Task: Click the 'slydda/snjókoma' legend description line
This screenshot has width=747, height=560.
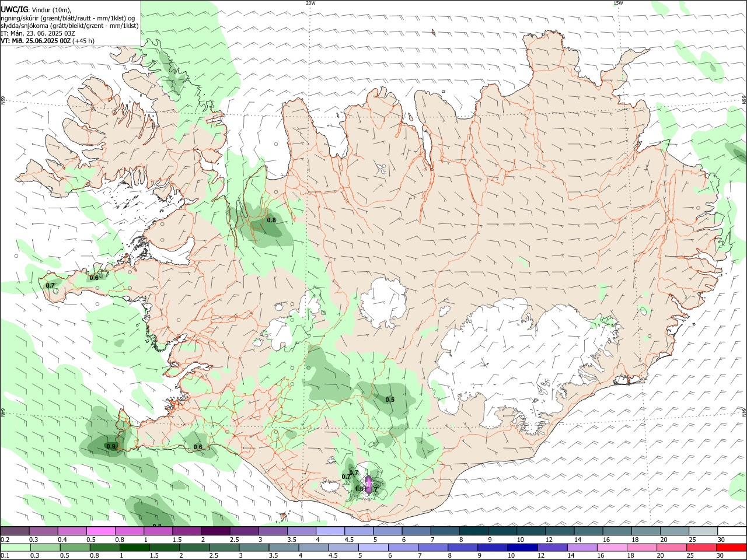Action: (69, 26)
